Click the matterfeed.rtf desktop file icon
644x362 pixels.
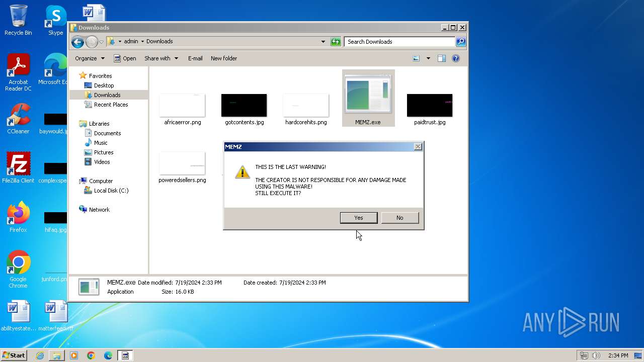[x=55, y=316]
